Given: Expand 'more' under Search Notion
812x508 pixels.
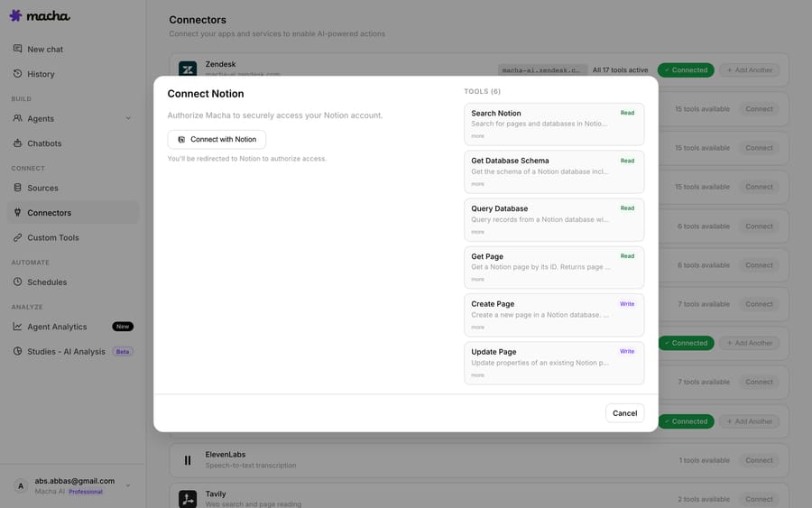Looking at the screenshot, I should pyautogui.click(x=477, y=136).
